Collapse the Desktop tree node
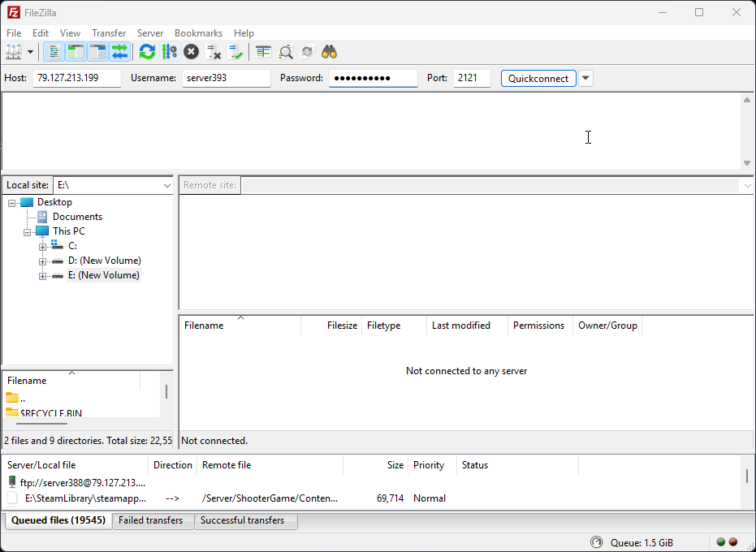 click(12, 203)
